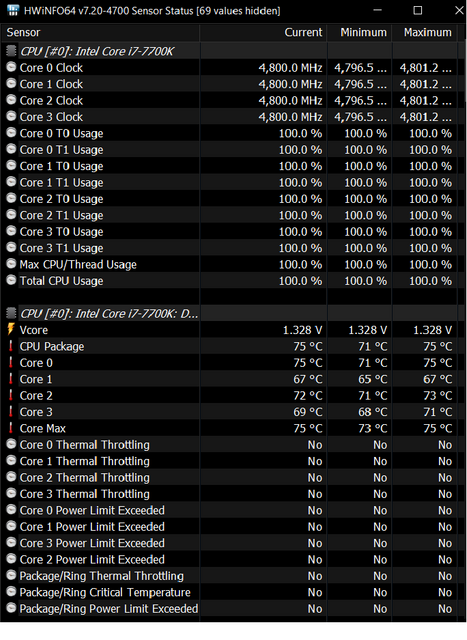Select the Core 3 T0 Usage row label
Viewport: 467px width, 640px height.
pos(61,232)
